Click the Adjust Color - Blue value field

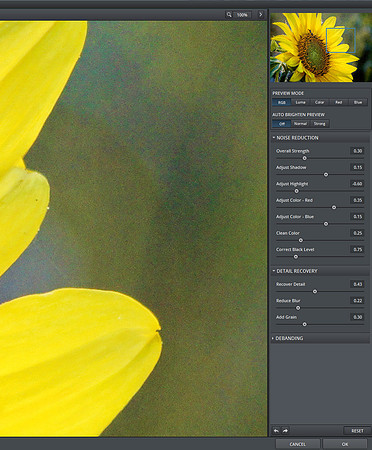tap(357, 217)
